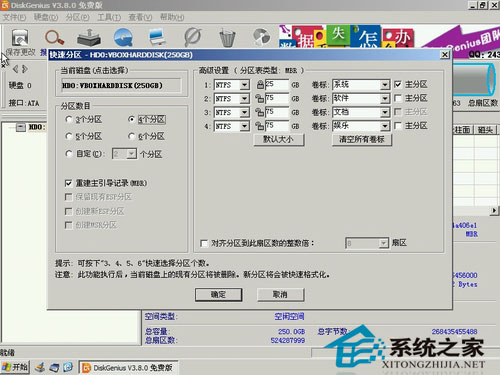The image size is (500, 375).
Task: Click the OK (确定) button
Action: pyautogui.click(x=218, y=295)
